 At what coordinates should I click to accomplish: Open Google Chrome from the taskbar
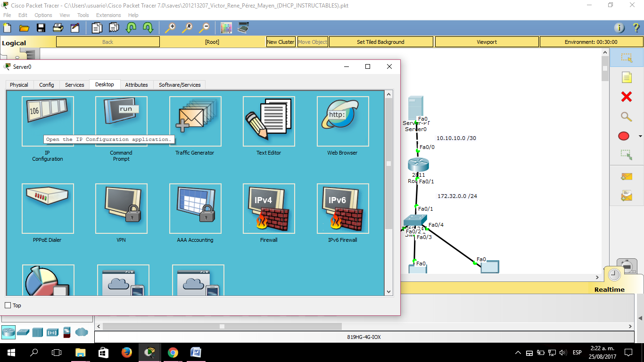(173, 353)
